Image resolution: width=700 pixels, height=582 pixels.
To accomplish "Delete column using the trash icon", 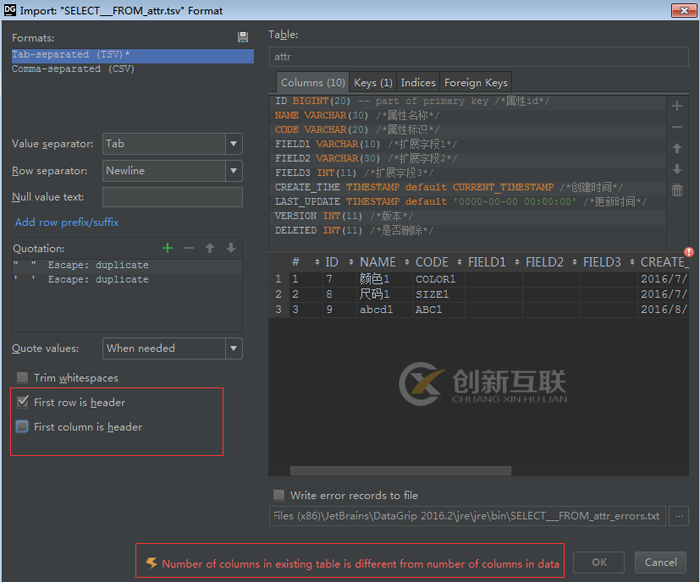I will (677, 190).
